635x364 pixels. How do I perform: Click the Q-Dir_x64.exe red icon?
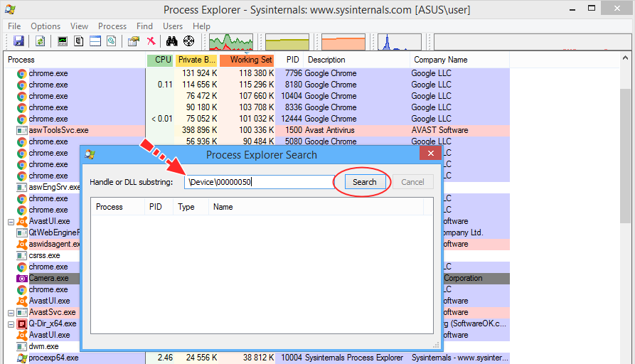(x=22, y=324)
